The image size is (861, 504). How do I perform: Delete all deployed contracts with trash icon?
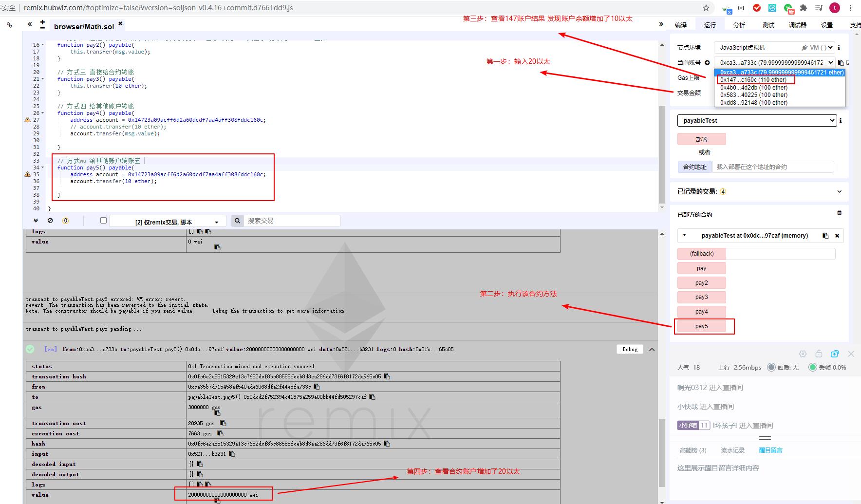pos(839,213)
